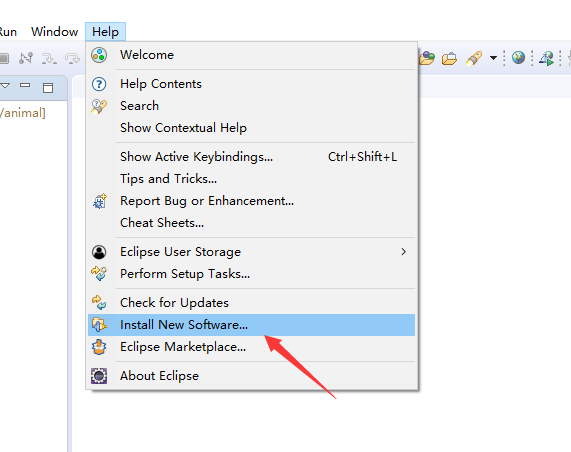Select Report Bug or Enhancement
The image size is (571, 452).
pos(251,201)
